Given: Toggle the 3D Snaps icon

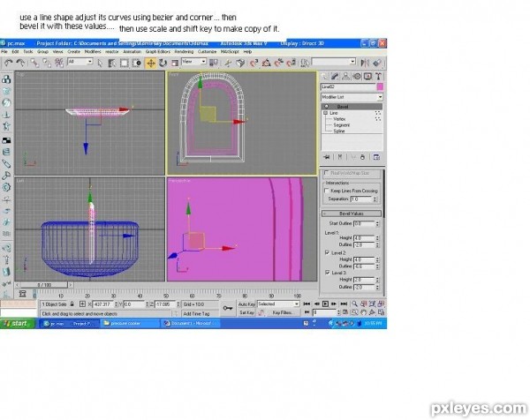Looking at the screenshot, I should tap(254, 63).
